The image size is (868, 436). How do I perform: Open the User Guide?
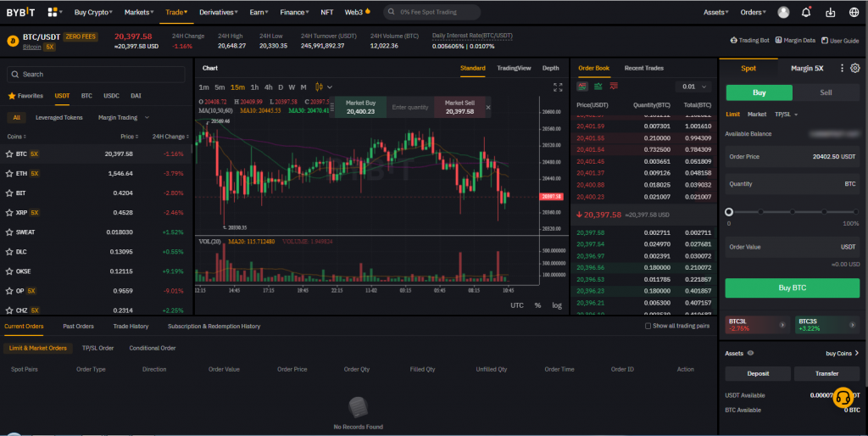pyautogui.click(x=840, y=41)
